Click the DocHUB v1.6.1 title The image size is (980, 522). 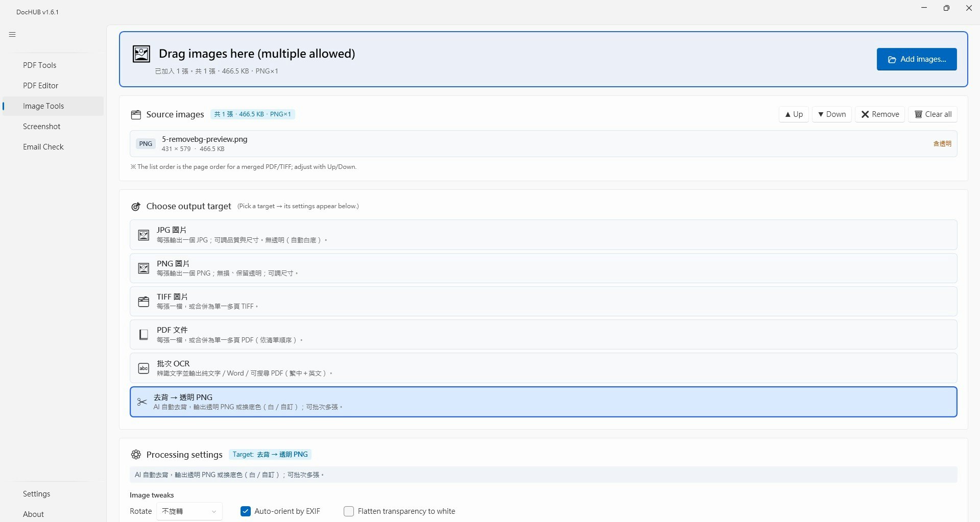tap(37, 12)
